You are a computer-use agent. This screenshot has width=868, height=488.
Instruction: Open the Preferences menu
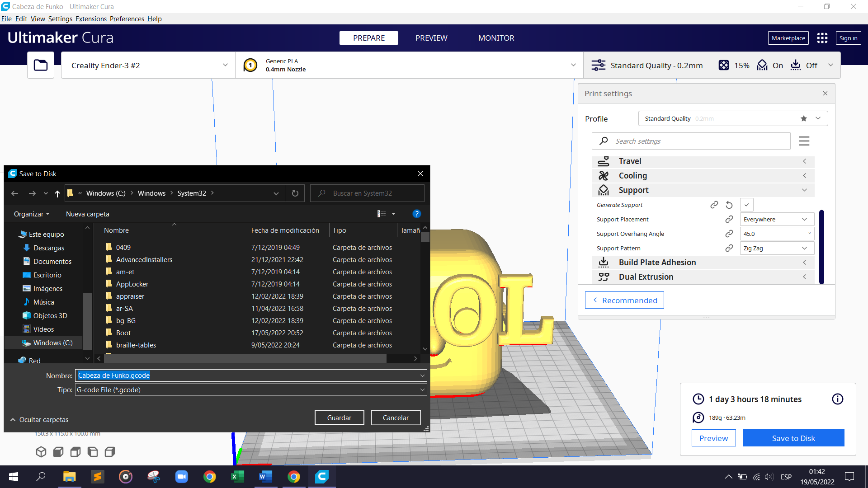point(127,19)
